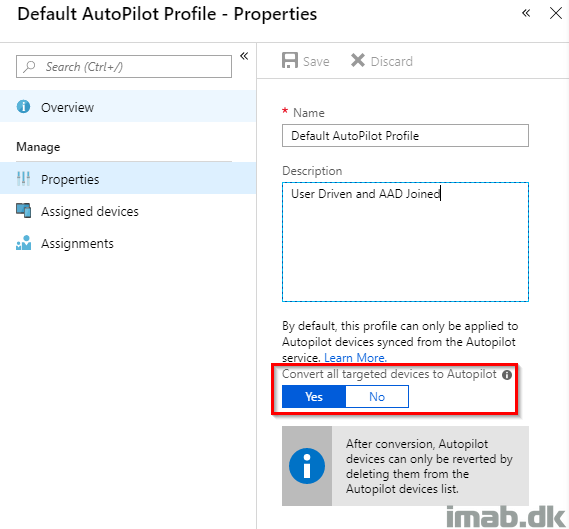Open the Learn More link

355,358
